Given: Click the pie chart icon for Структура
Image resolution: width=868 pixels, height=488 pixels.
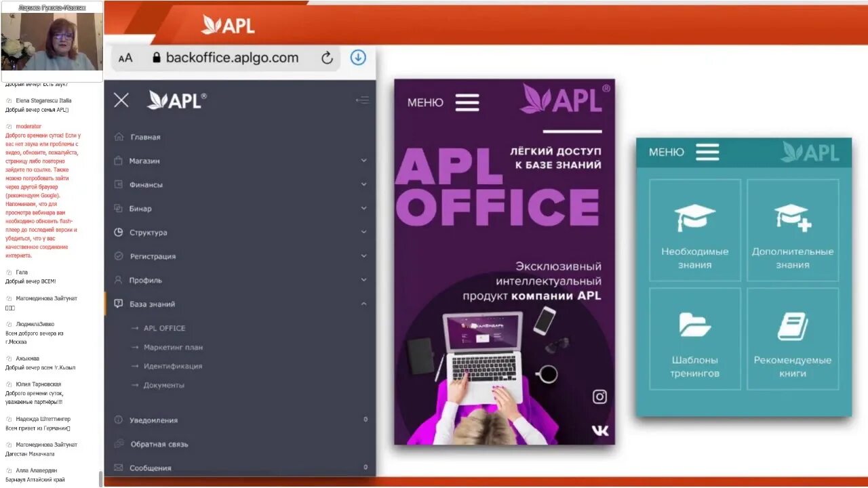Looking at the screenshot, I should 119,232.
